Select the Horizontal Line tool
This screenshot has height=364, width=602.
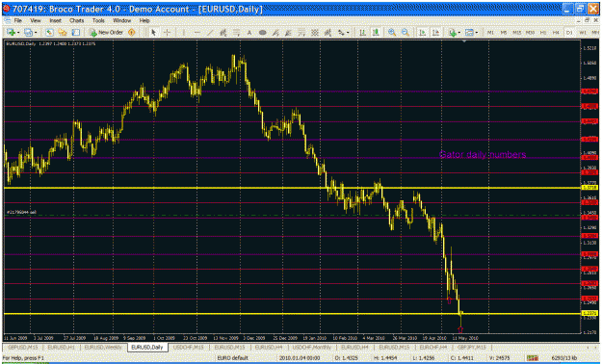[196, 33]
